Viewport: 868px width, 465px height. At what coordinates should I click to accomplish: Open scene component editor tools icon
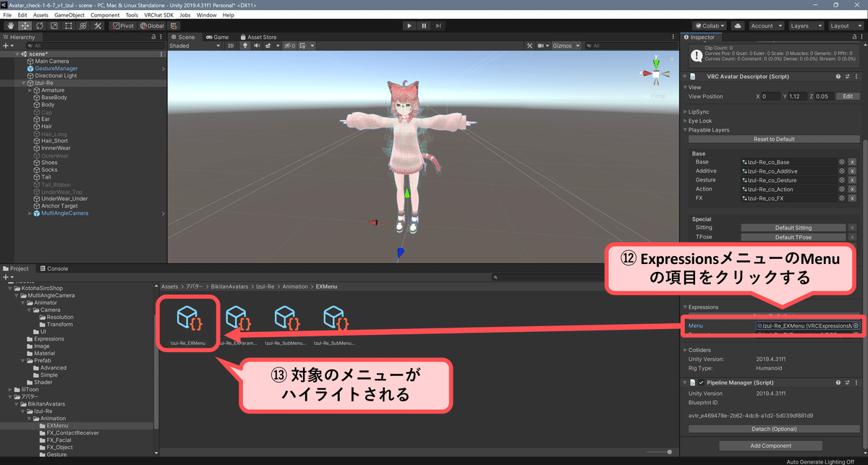tap(529, 46)
